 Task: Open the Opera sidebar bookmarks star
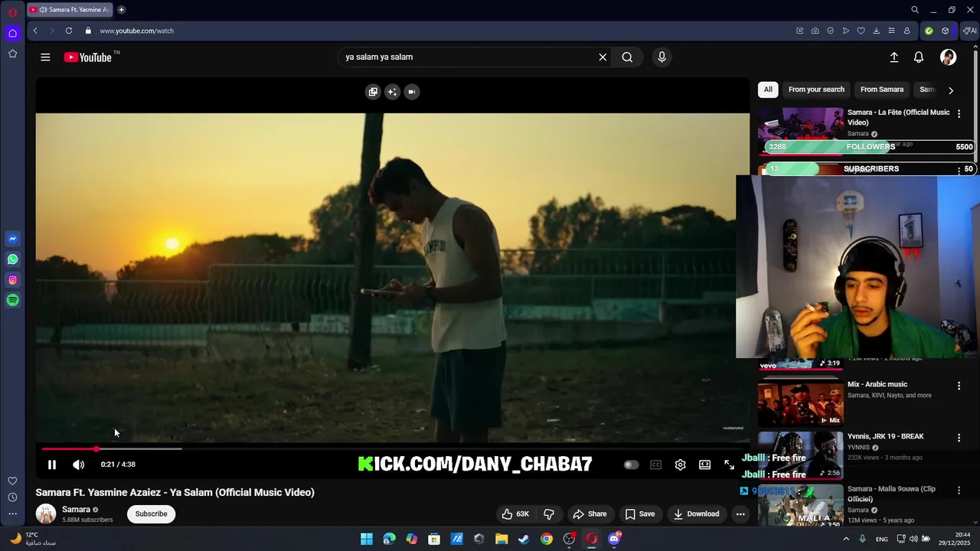click(x=12, y=54)
